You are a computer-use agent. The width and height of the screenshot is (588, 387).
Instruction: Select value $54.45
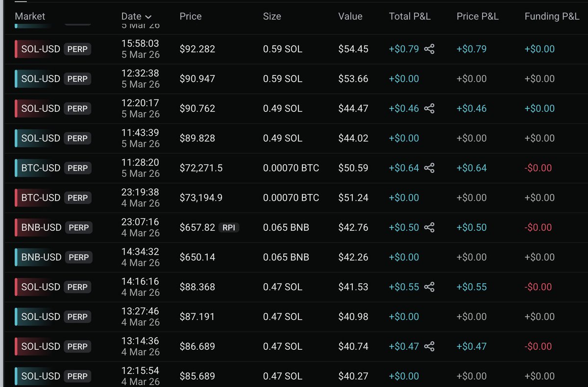coord(353,49)
